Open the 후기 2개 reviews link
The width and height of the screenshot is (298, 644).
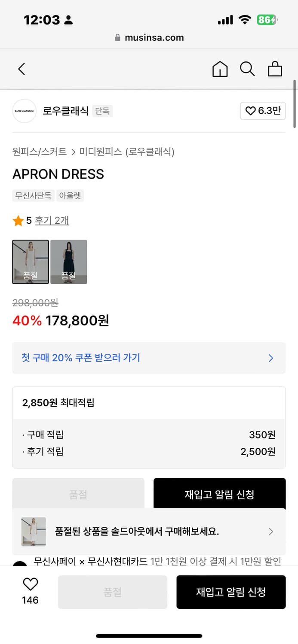point(52,220)
